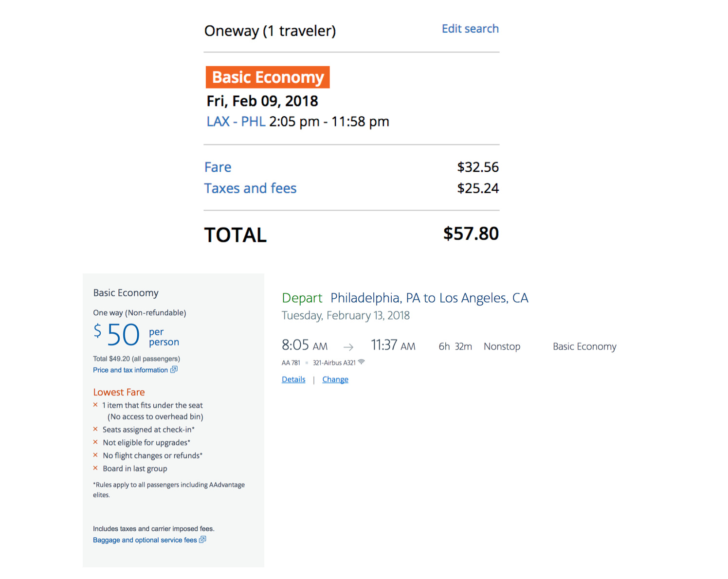Open Baggage and optional service fees link

click(145, 540)
